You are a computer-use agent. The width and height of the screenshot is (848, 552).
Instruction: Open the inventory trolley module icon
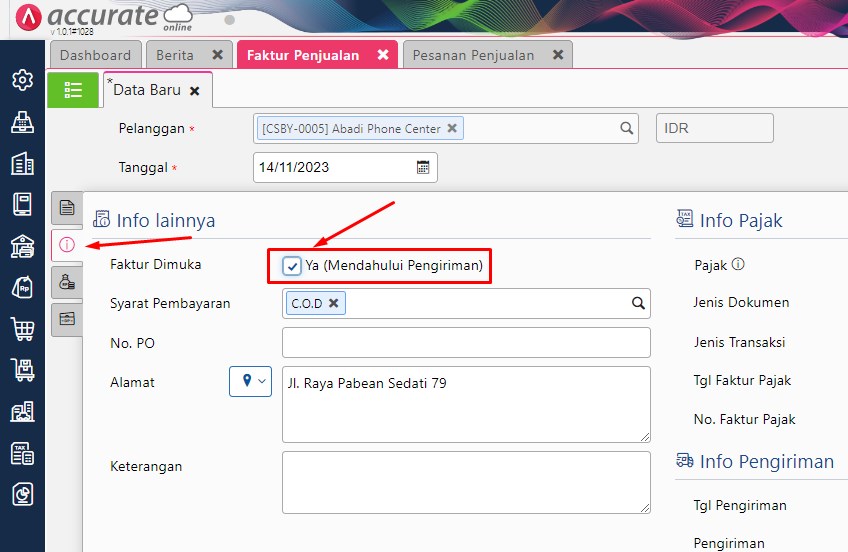click(x=22, y=370)
